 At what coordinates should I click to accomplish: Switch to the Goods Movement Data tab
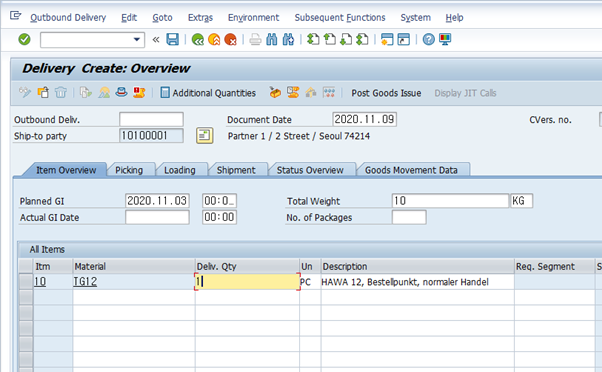point(411,170)
